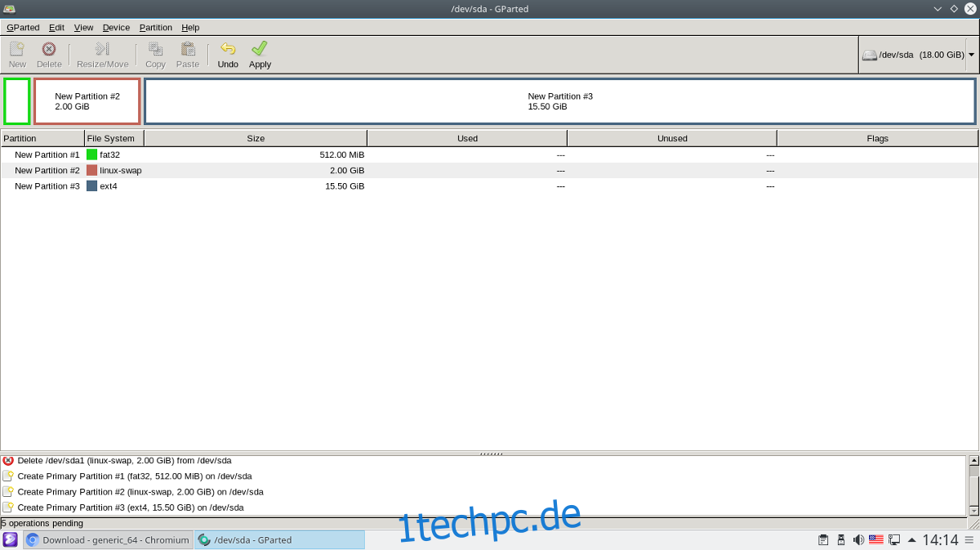Click the /dev/sda - GParted taskbar entry
The width and height of the screenshot is (980, 550).
279,539
